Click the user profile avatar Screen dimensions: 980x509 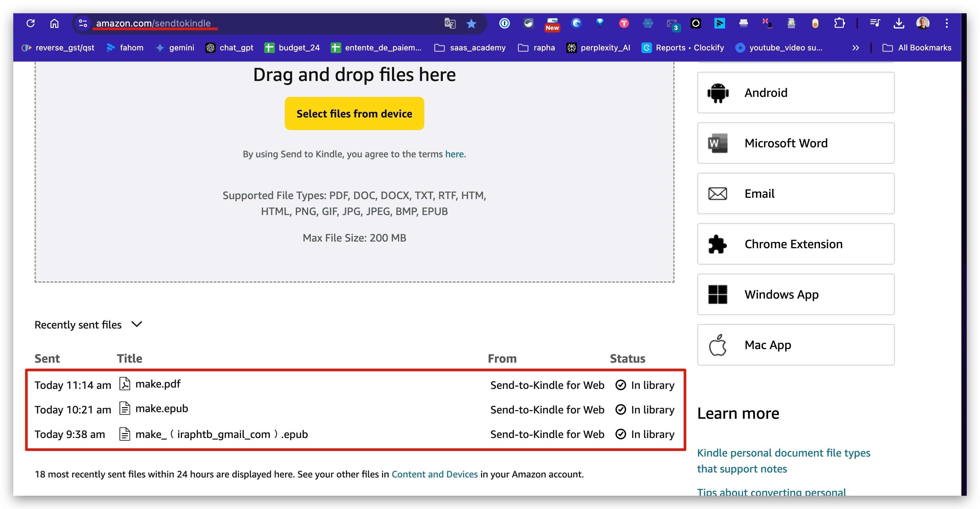coord(923,23)
